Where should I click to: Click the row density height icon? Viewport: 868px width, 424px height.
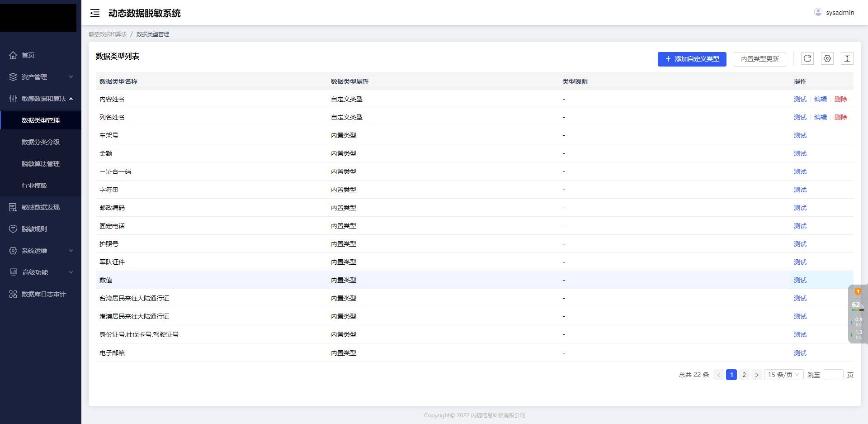tap(847, 58)
